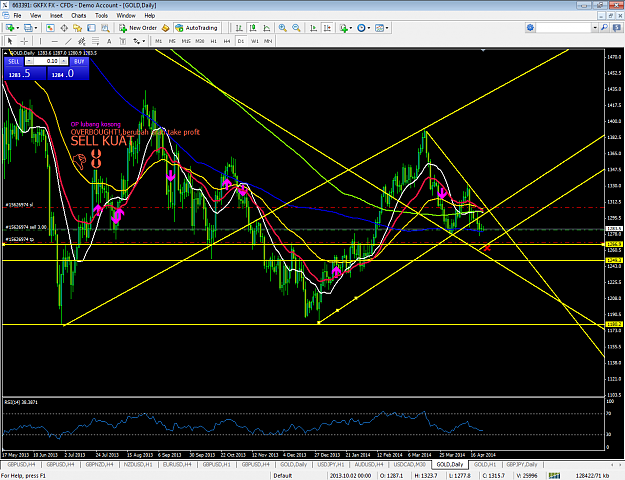
Task: Choose the trendline drawing tool
Action: click(x=69, y=41)
